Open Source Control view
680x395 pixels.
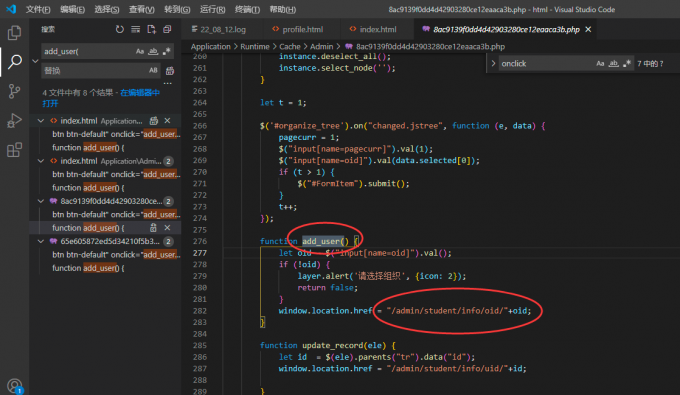pos(14,91)
